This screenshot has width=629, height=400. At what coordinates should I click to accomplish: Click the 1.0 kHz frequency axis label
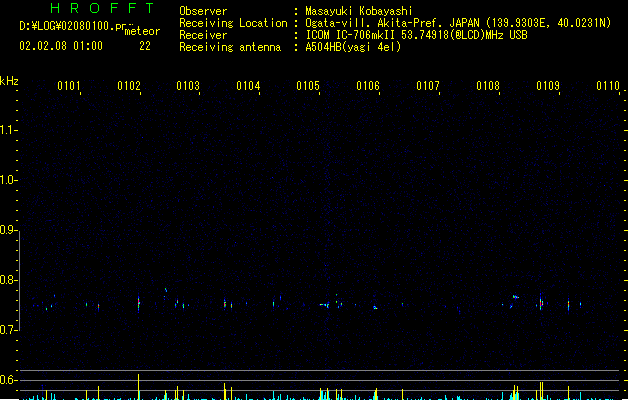click(7, 180)
